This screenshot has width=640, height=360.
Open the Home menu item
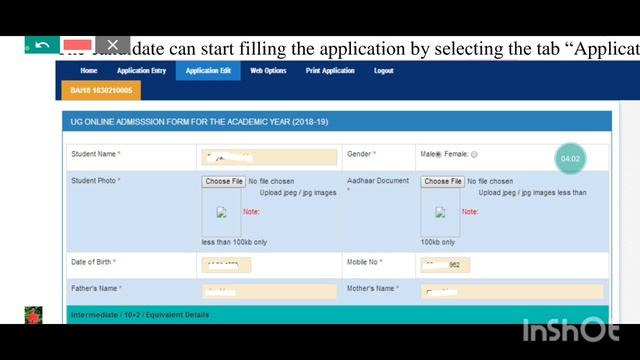pos(89,71)
